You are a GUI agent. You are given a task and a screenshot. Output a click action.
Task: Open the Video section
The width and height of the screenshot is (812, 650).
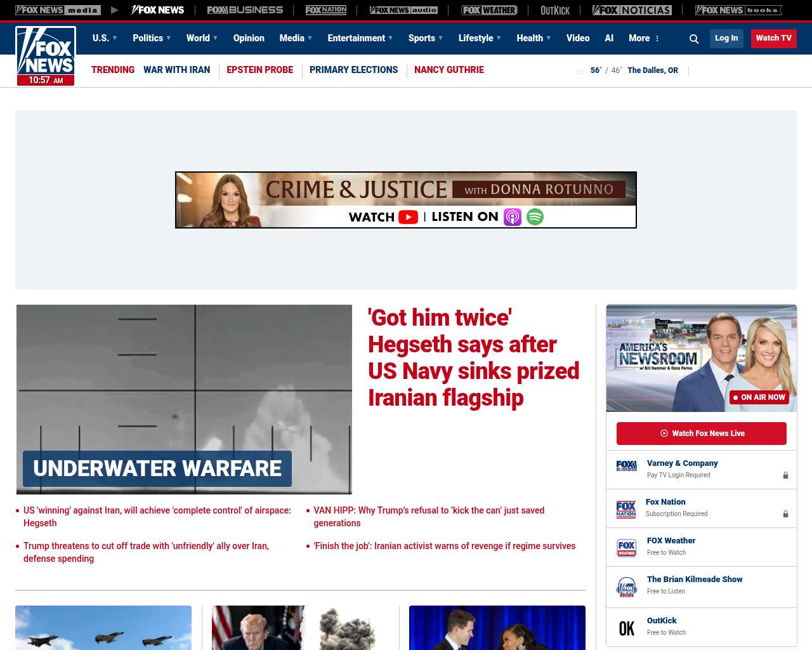coord(578,38)
